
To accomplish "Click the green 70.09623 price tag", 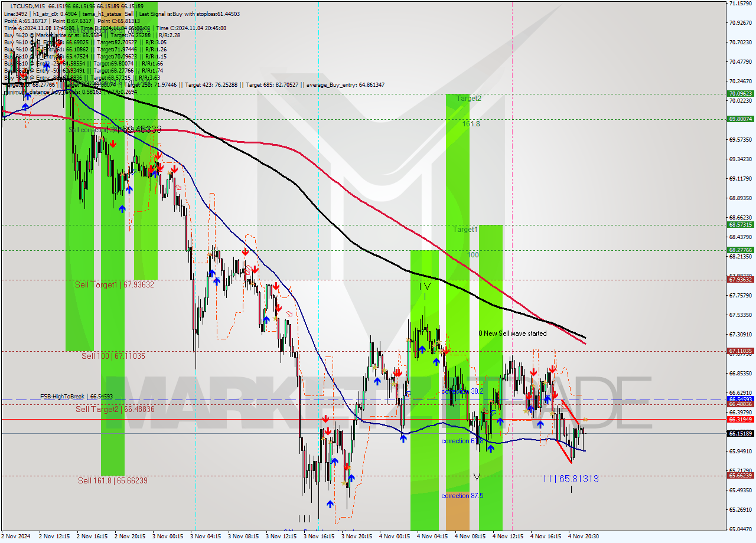I will pos(741,93).
